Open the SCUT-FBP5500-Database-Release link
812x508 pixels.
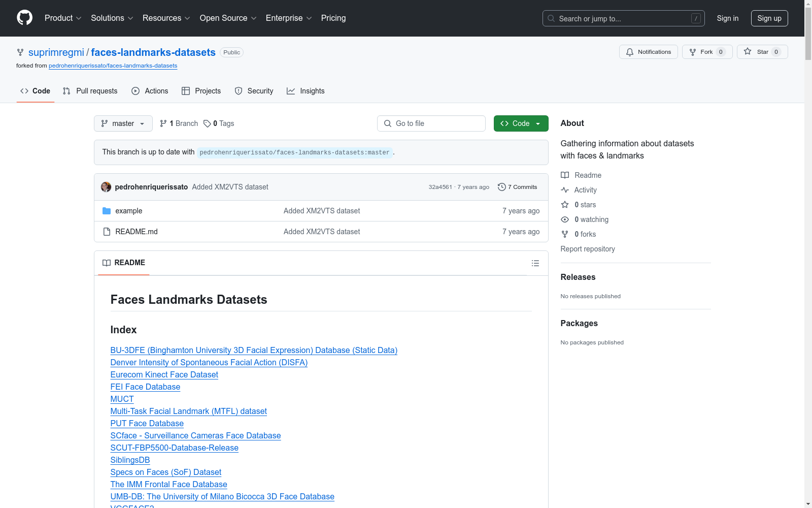click(x=175, y=448)
